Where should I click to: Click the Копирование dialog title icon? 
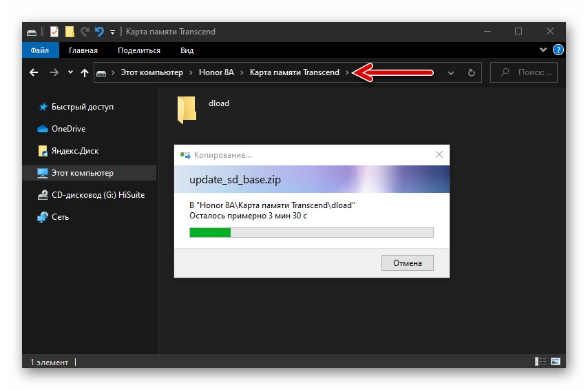(185, 155)
